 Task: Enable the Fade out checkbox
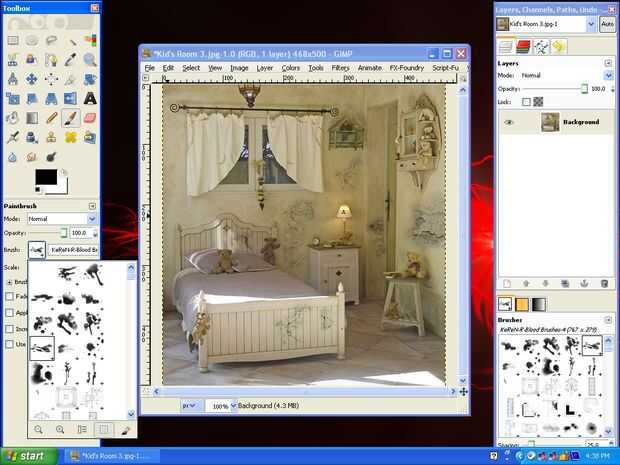coord(9,296)
